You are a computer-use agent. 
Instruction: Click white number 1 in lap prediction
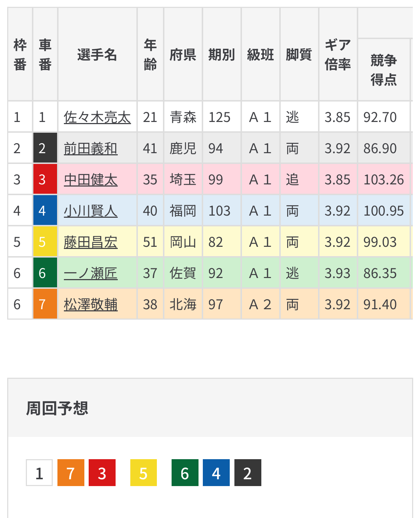[39, 473]
